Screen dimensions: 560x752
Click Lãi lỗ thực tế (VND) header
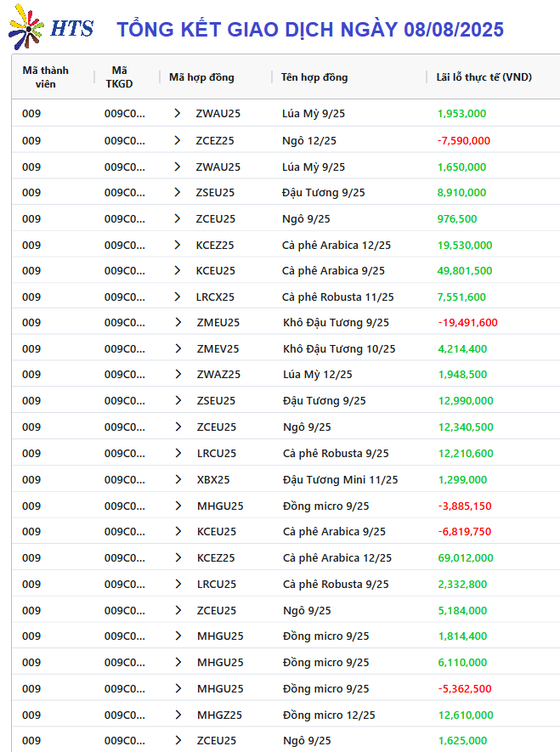[x=484, y=77]
